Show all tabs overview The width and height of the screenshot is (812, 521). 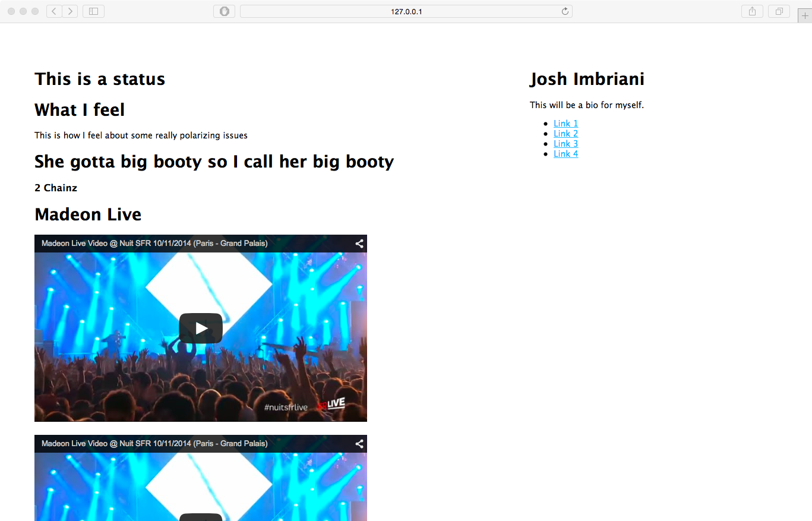pyautogui.click(x=779, y=11)
